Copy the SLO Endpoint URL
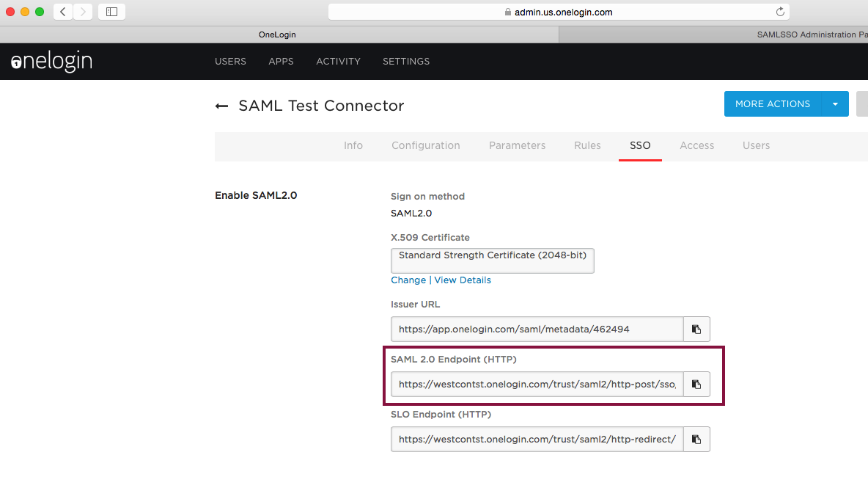 (696, 439)
